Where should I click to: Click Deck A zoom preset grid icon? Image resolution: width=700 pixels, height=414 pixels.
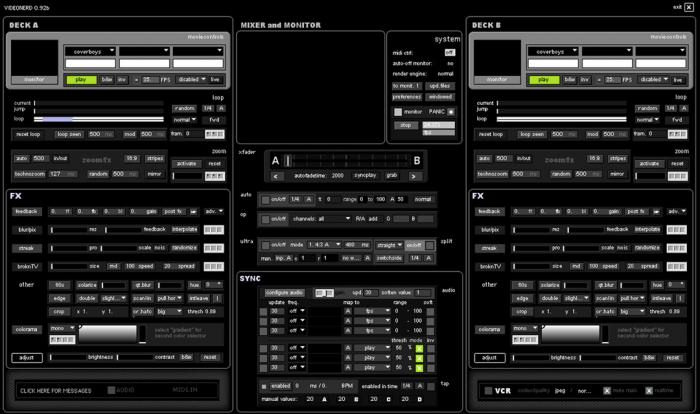[x=214, y=176]
